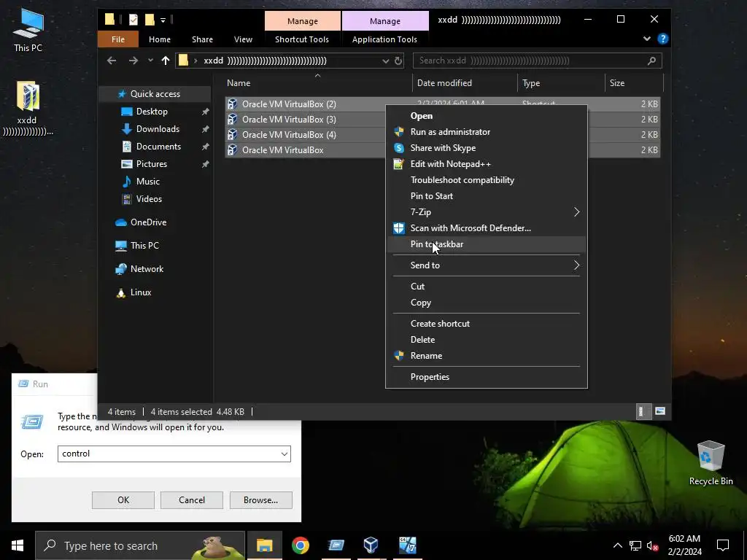Select the Oracle VM VirtualBox (3) shortcut
This screenshot has width=747, height=560.
pos(289,120)
